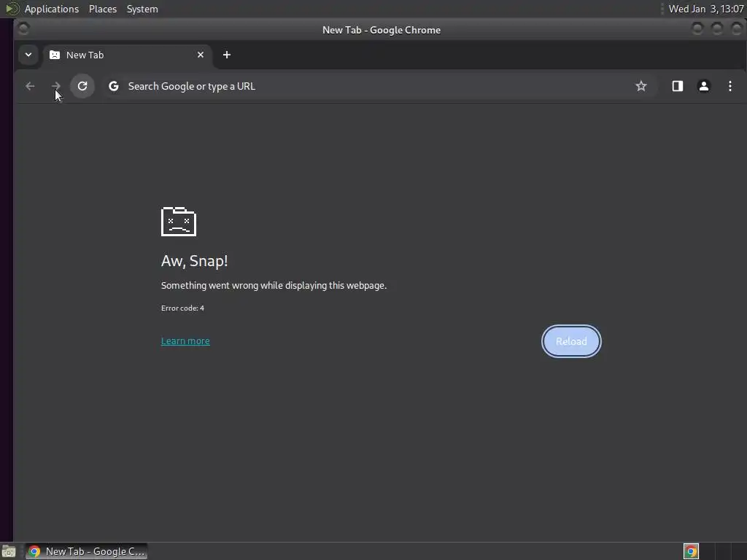
Task: Open the side panel icon
Action: pos(678,86)
